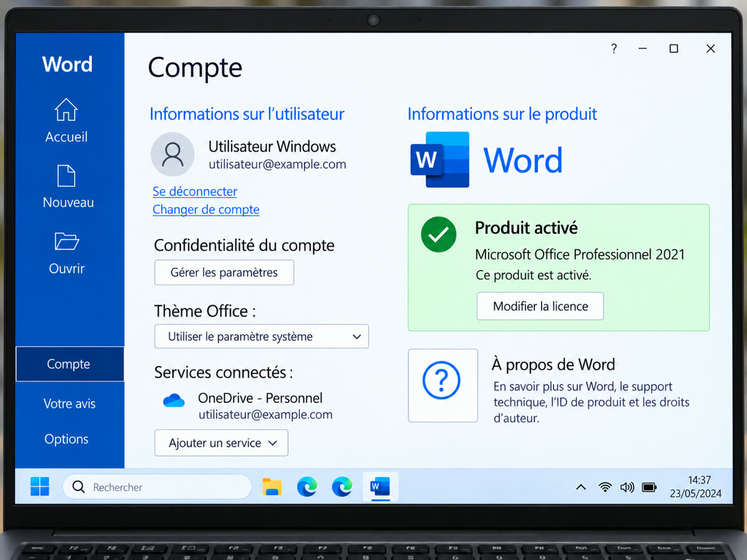This screenshot has width=747, height=560.
Task: Open the Accueil home icon
Action: coord(66,110)
